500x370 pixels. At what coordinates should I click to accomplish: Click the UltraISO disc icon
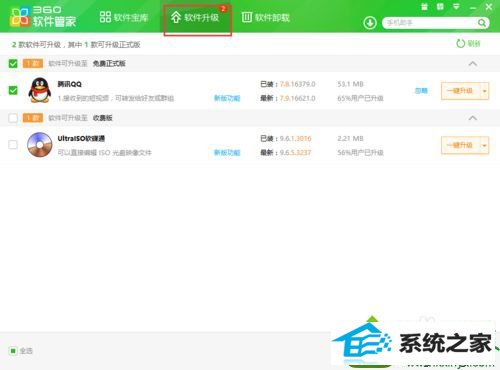[40, 145]
